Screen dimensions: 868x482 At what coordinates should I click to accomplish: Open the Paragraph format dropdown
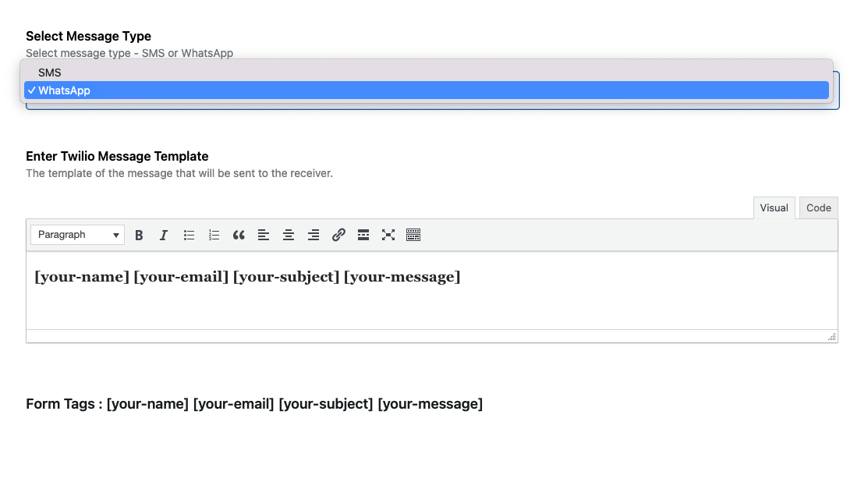77,235
